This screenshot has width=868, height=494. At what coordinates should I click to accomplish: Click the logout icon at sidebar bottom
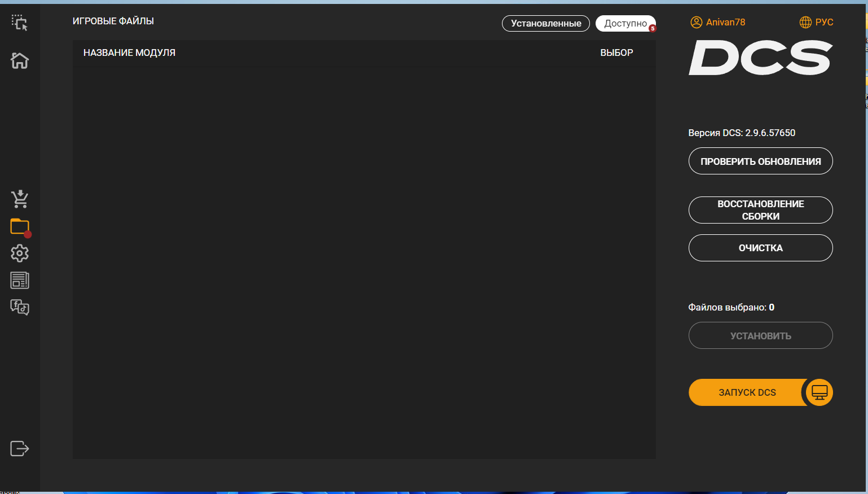pos(20,448)
